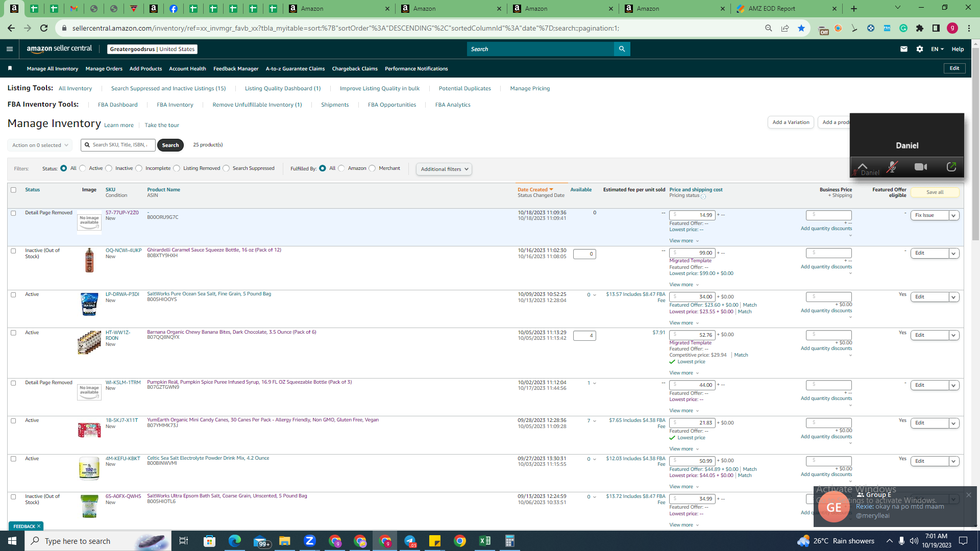Click the search magnifier button in header
Screen dimensions: 980x551
[622, 49]
